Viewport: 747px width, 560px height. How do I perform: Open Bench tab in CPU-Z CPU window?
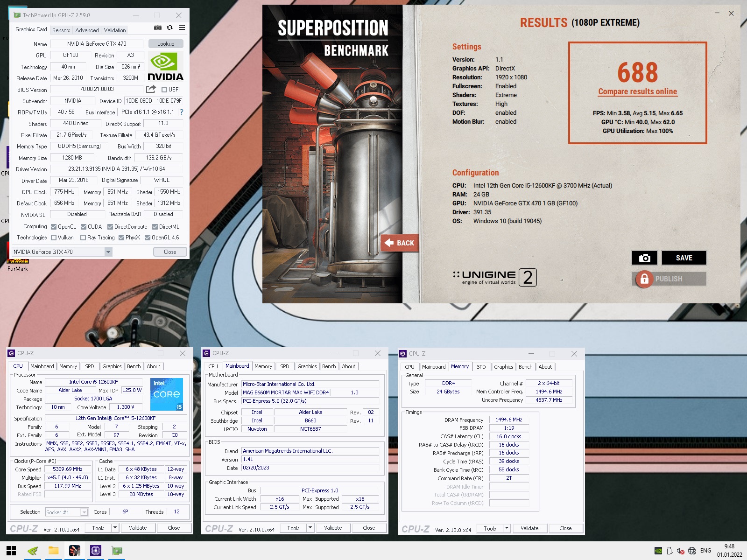[x=134, y=366]
